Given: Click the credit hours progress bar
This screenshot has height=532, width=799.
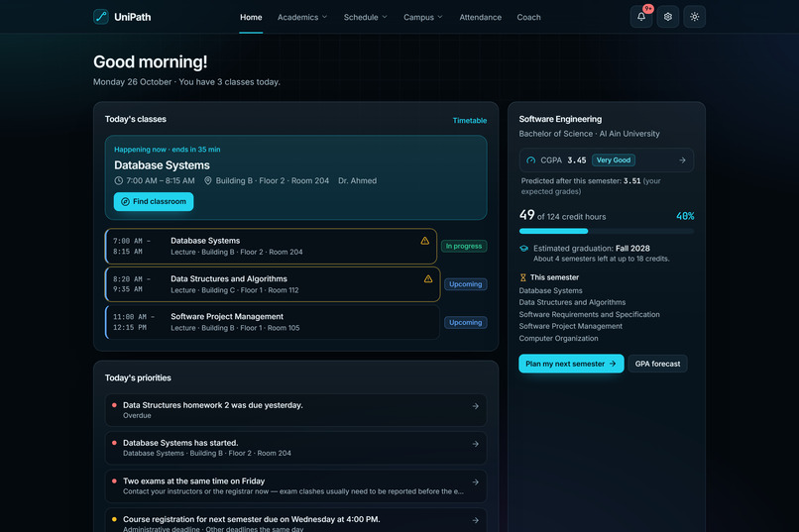Looking at the screenshot, I should (607, 231).
